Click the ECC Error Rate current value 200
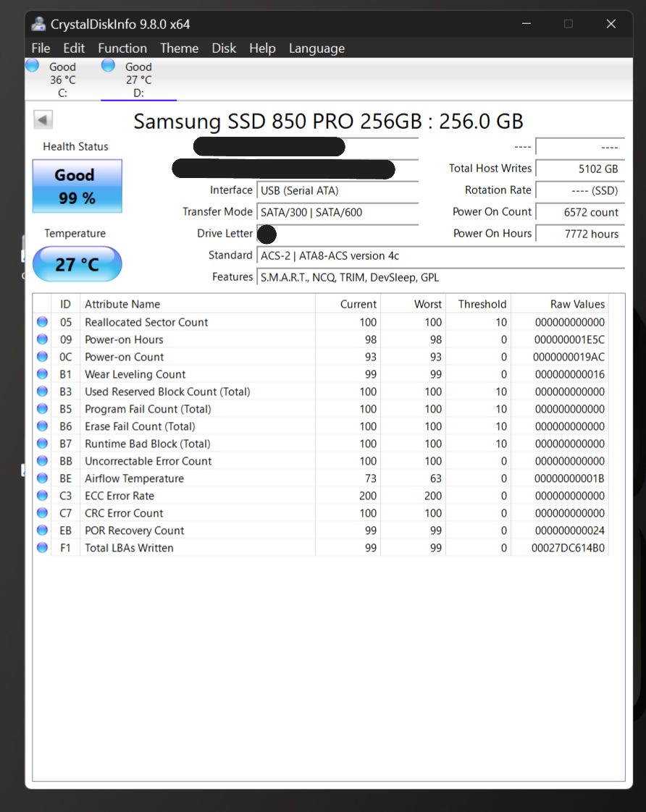646x812 pixels. pyautogui.click(x=368, y=496)
